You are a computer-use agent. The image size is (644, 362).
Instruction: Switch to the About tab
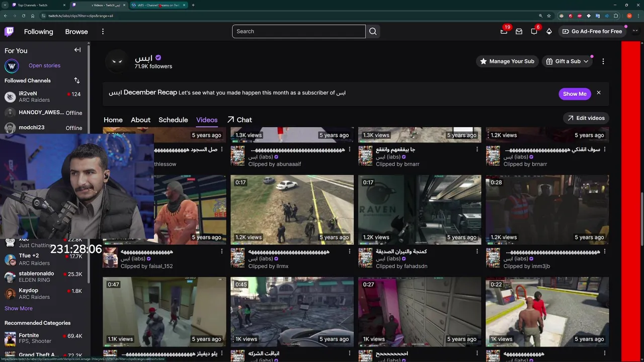[140, 120]
